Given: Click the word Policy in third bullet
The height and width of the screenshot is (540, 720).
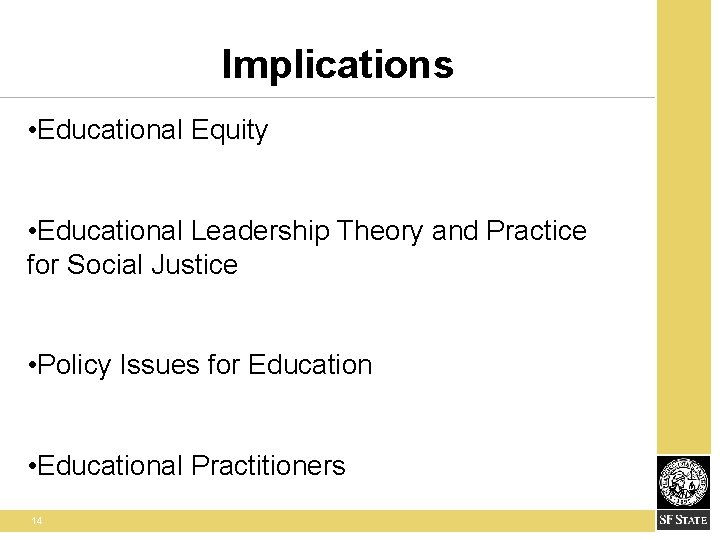Looking at the screenshot, I should [x=74, y=366].
